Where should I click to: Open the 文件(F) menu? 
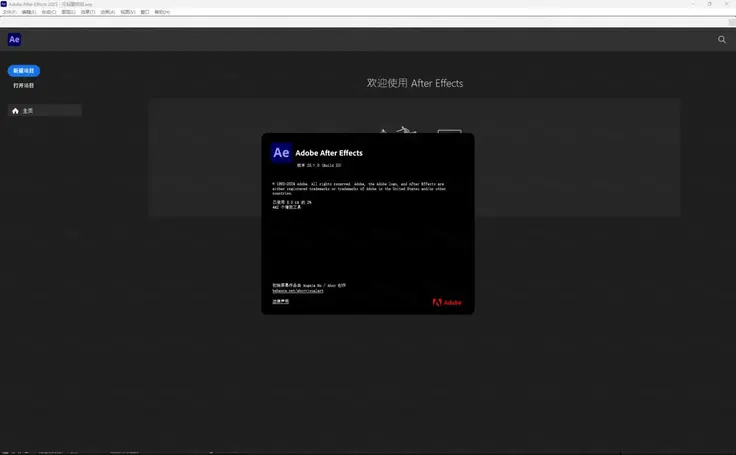click(x=9, y=12)
